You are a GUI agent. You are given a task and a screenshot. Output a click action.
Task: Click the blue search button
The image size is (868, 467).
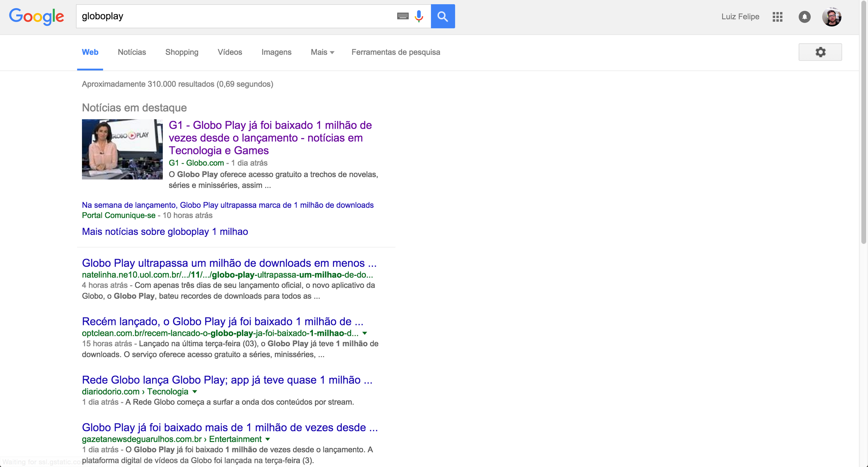443,16
